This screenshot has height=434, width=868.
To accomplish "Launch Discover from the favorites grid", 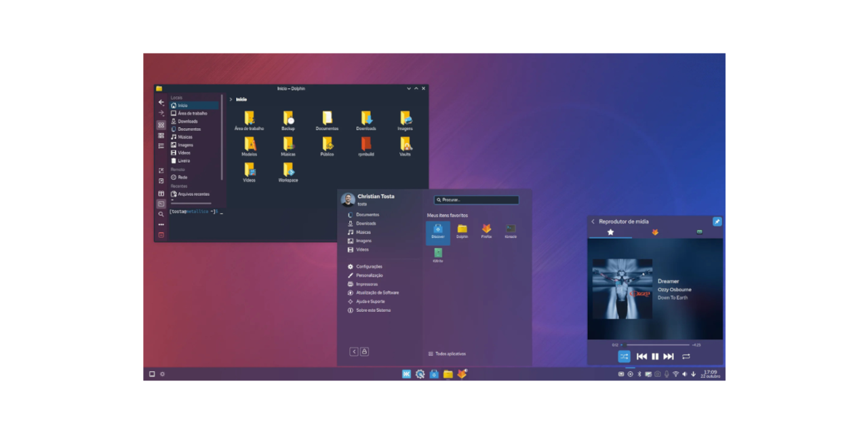I will click(438, 232).
